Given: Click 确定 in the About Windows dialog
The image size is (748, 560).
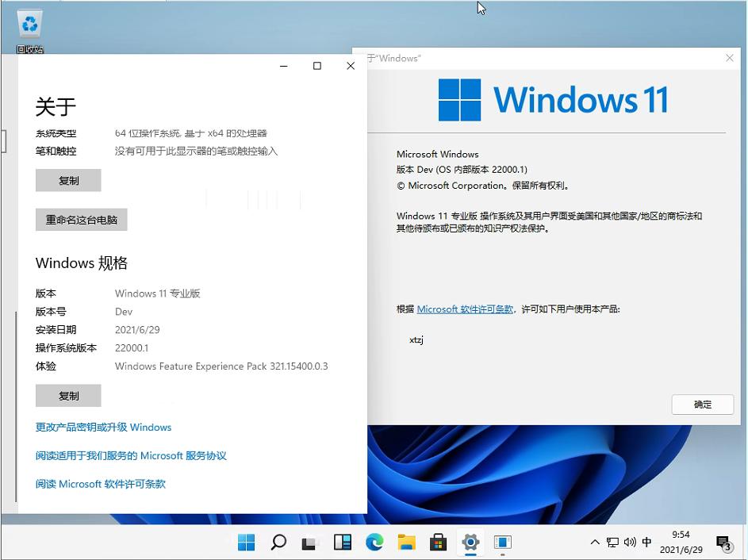Looking at the screenshot, I should click(x=702, y=405).
